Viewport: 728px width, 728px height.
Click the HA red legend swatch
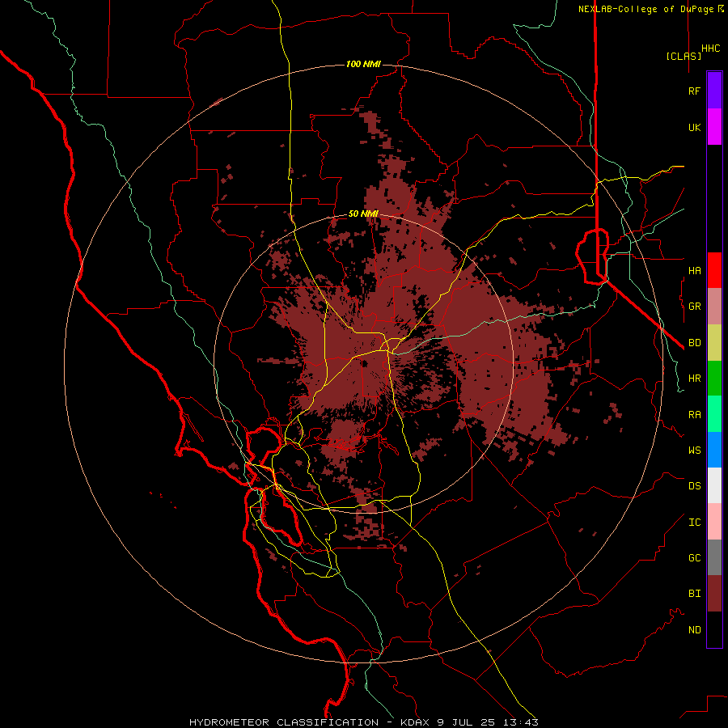click(x=714, y=270)
